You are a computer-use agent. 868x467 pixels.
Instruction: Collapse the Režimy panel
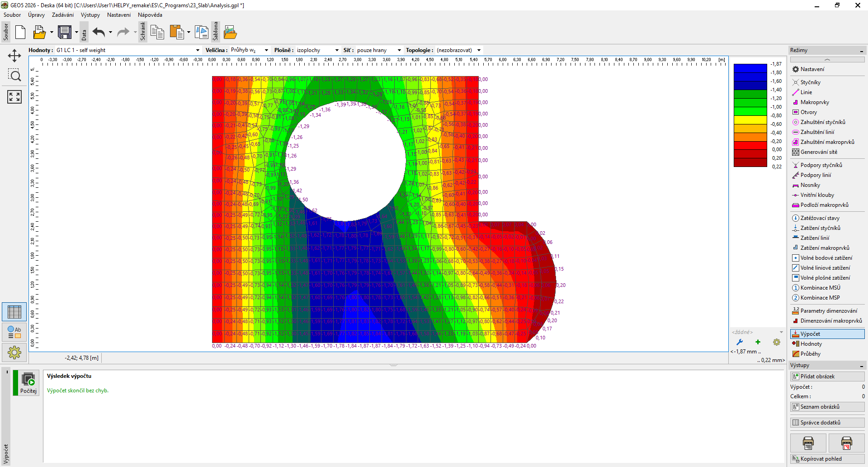(x=862, y=51)
